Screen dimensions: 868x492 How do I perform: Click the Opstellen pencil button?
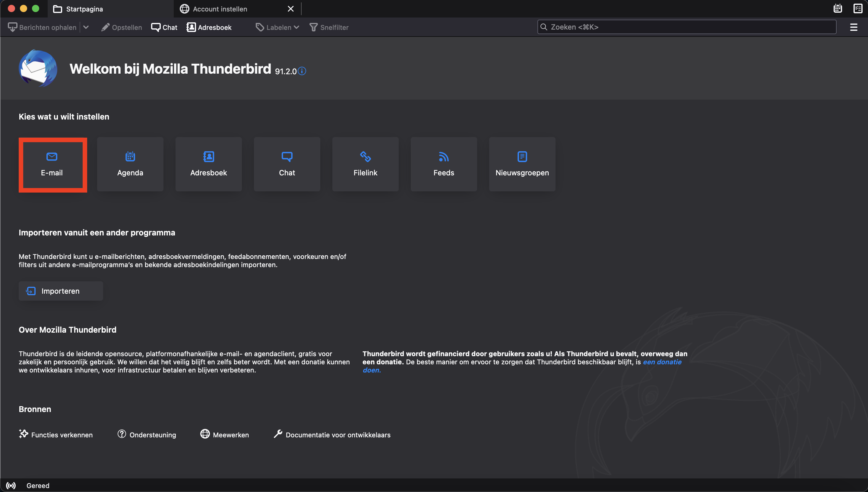point(122,27)
